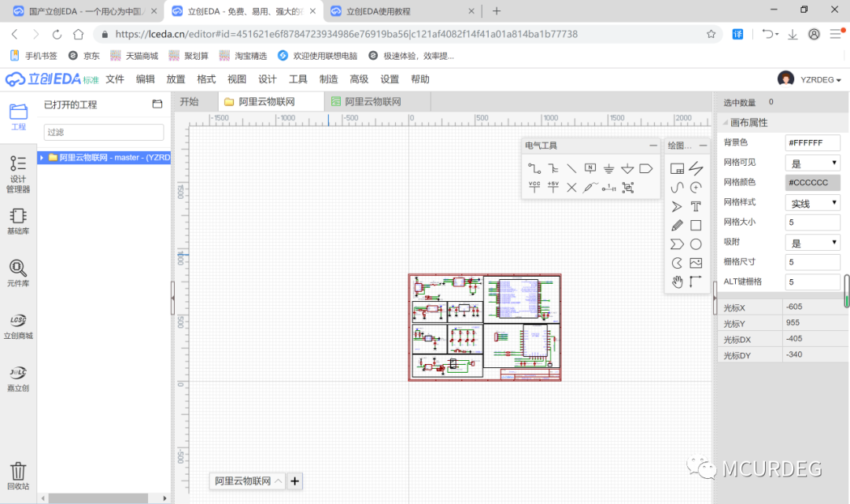Open the 网格样式 dropdown

pos(812,203)
